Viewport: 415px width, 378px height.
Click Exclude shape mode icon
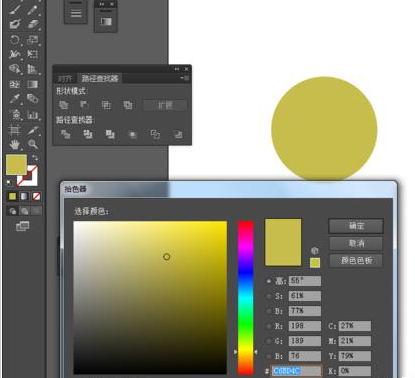(x=128, y=105)
